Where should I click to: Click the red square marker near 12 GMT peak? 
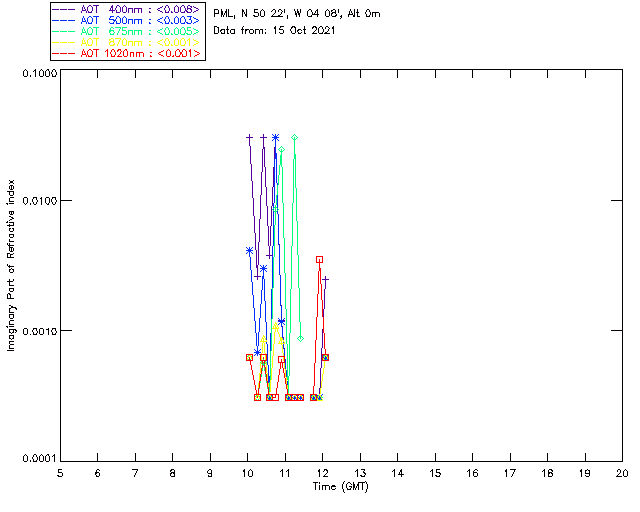point(319,259)
